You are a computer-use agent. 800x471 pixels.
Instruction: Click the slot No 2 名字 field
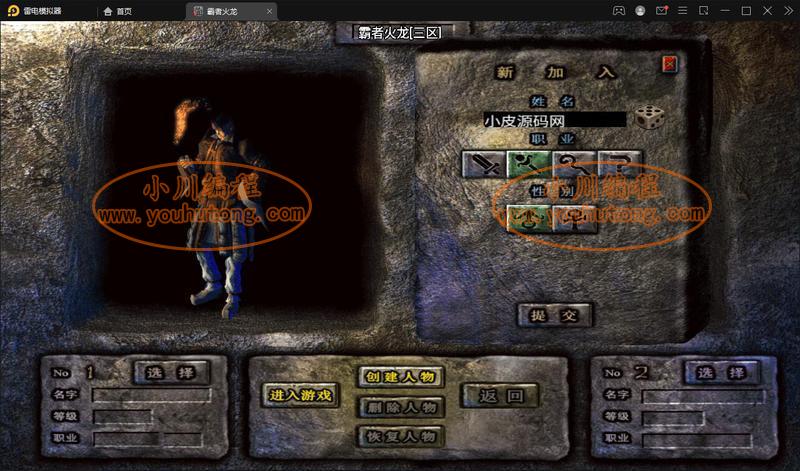point(703,395)
